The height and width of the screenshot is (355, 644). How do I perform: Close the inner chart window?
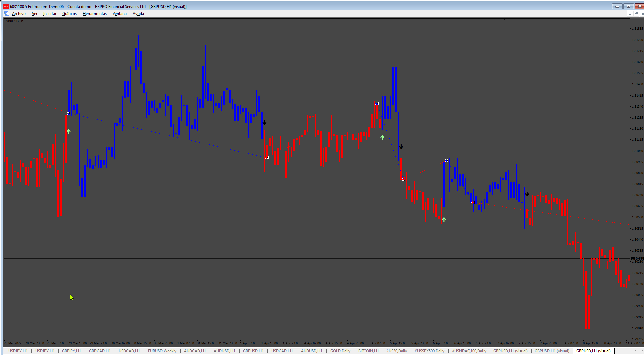pos(642,14)
